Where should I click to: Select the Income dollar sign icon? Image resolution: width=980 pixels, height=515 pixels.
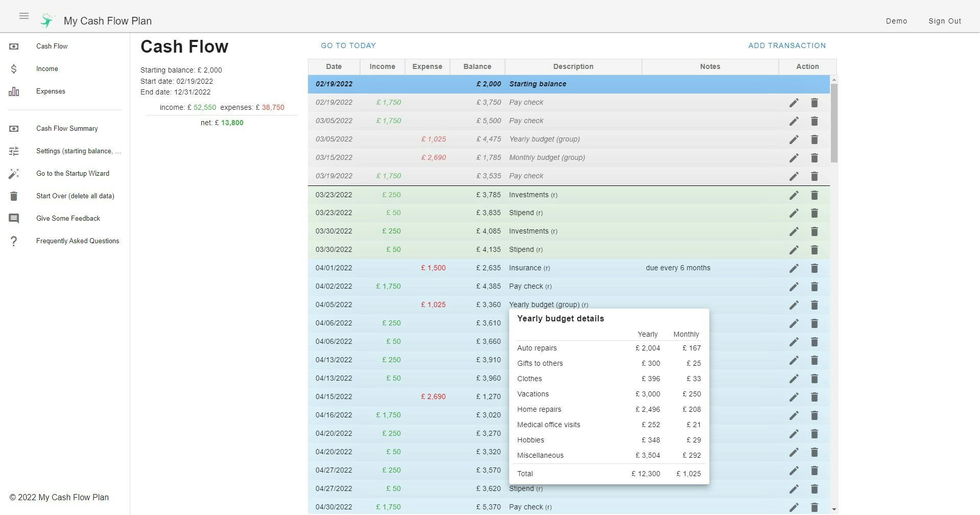14,68
